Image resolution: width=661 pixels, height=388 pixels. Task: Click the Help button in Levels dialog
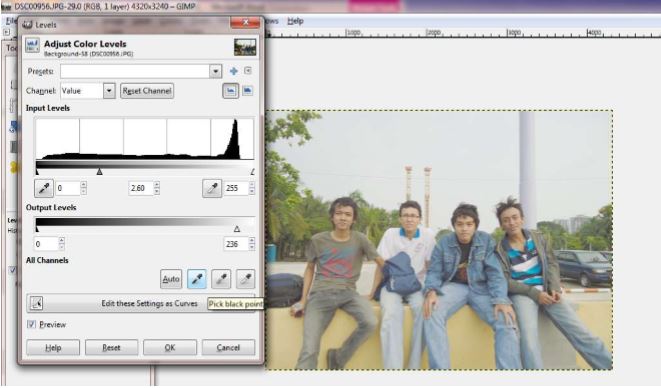pos(53,348)
